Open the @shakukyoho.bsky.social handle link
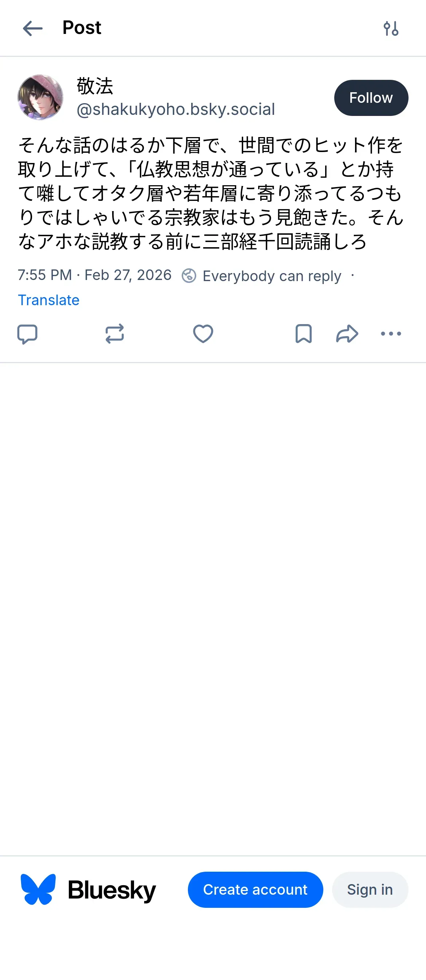Image resolution: width=426 pixels, height=980 pixels. tap(175, 110)
